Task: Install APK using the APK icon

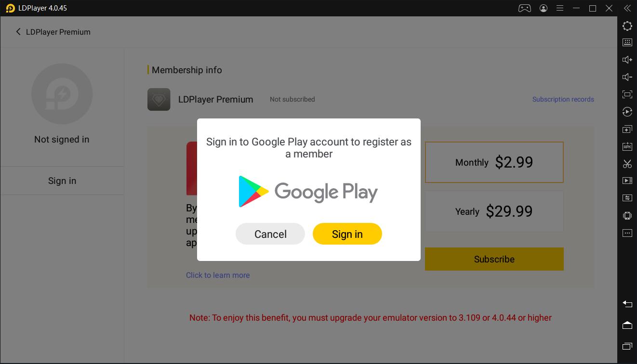Action: pyautogui.click(x=627, y=146)
